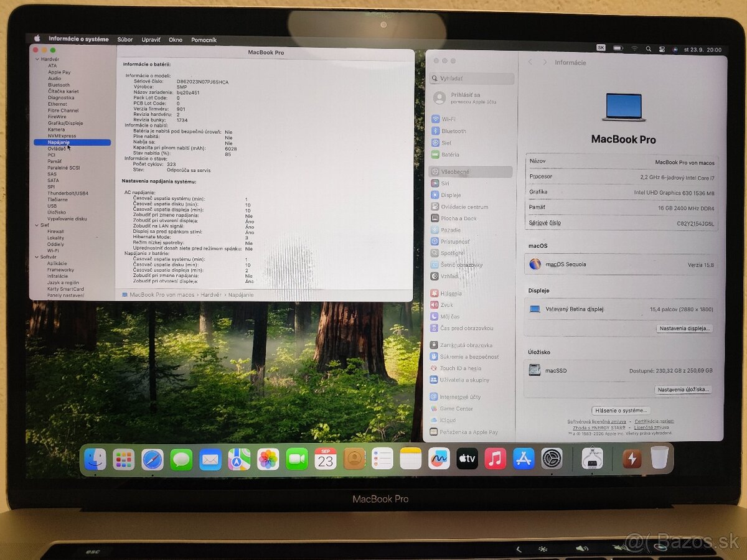Open Calendar showing SEP 23 in Dock
Screen dimensions: 747x560
pyautogui.click(x=326, y=459)
